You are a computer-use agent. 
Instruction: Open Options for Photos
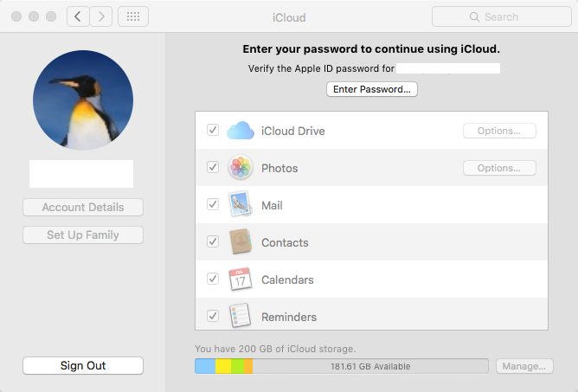(499, 168)
